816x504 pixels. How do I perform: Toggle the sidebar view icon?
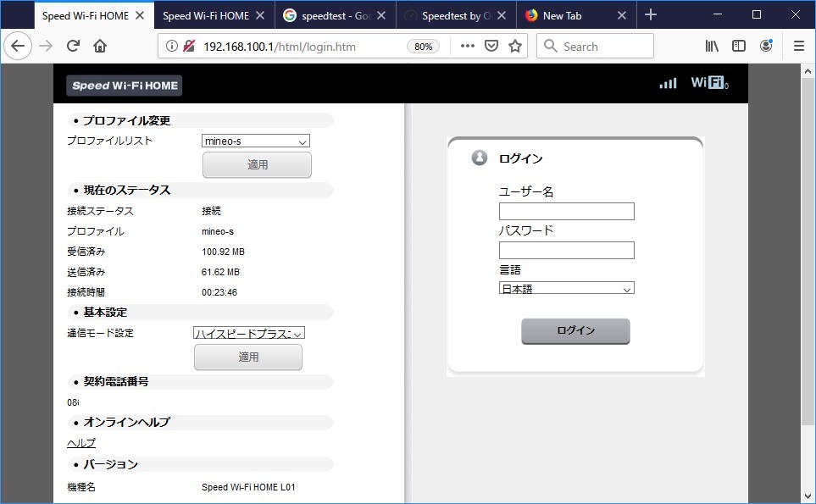739,47
